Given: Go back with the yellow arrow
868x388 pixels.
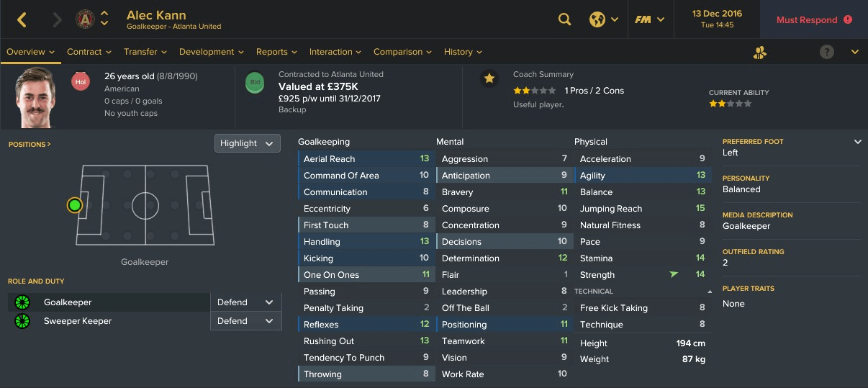Looking at the screenshot, I should click(22, 19).
